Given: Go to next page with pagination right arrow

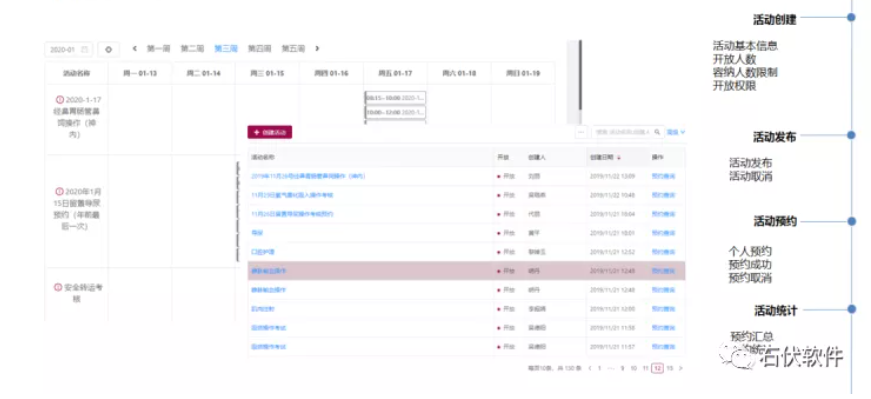Looking at the screenshot, I should click(x=681, y=368).
